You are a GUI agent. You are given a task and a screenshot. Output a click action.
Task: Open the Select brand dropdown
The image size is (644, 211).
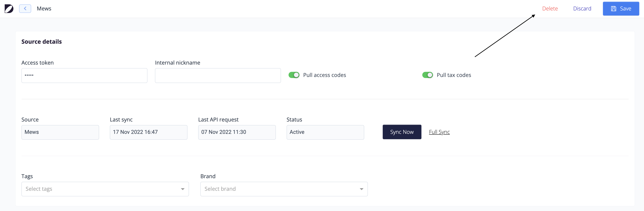point(284,189)
